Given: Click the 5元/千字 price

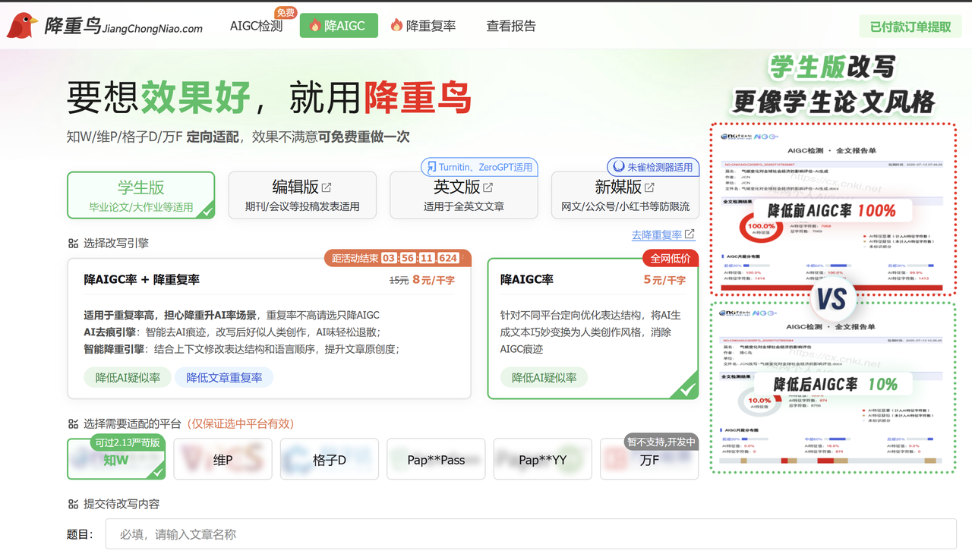Looking at the screenshot, I should (664, 280).
